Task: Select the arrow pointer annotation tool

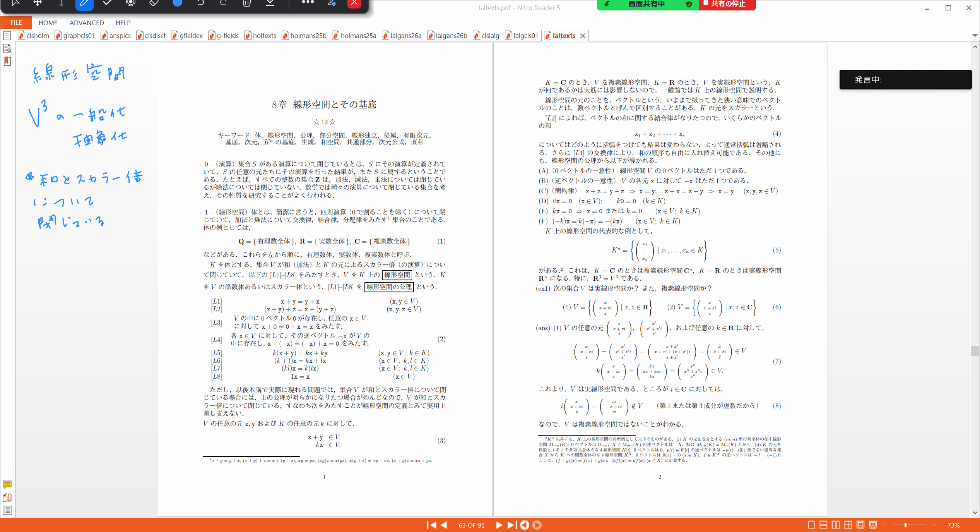Action: (x=15, y=3)
